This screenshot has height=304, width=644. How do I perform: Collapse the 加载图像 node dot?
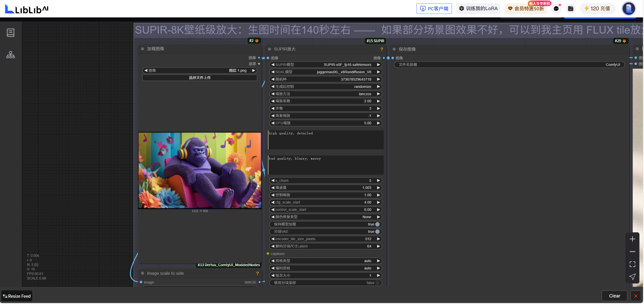click(143, 49)
